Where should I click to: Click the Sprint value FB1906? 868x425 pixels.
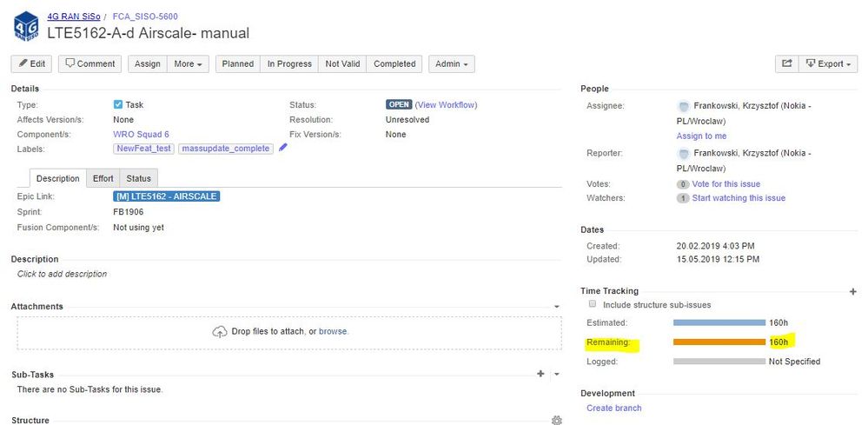(129, 212)
